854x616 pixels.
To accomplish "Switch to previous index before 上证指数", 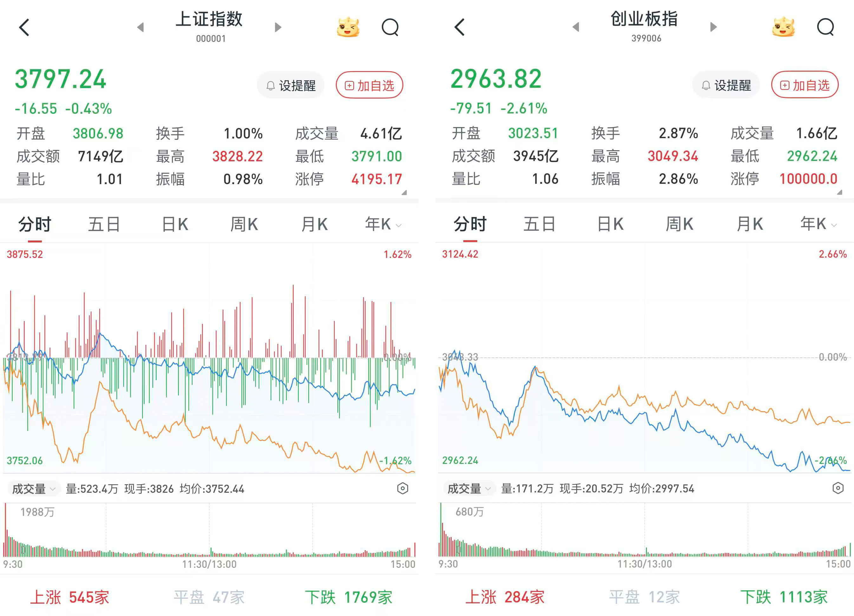I will [x=140, y=27].
